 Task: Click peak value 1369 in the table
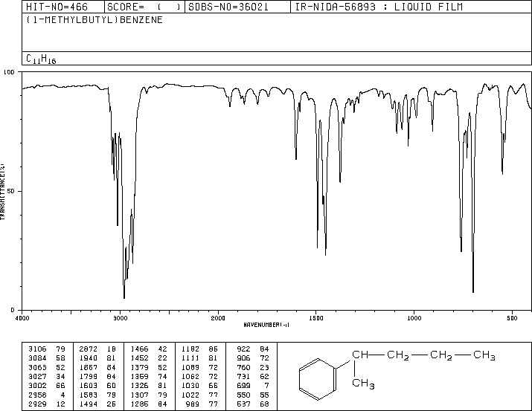pos(139,376)
